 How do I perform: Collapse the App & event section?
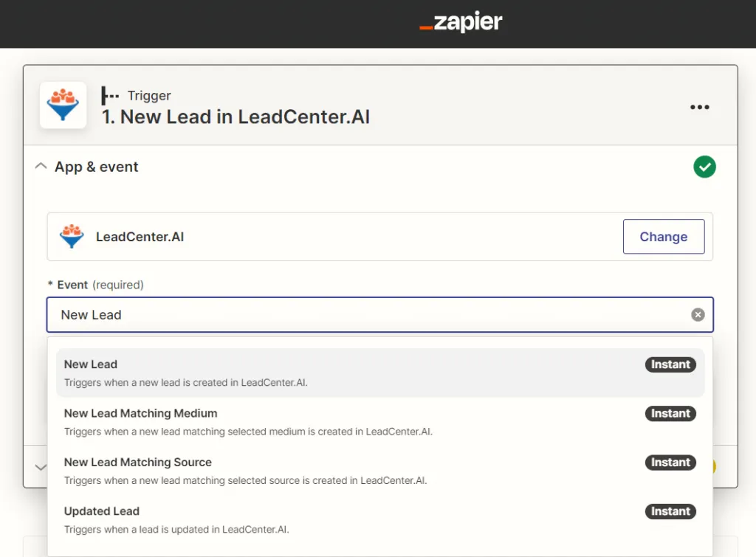(41, 167)
